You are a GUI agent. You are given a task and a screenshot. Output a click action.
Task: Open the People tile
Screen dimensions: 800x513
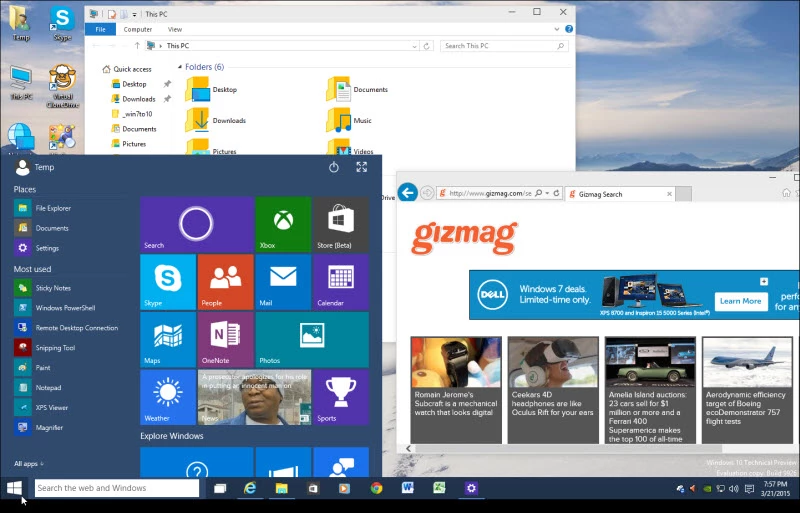226,282
